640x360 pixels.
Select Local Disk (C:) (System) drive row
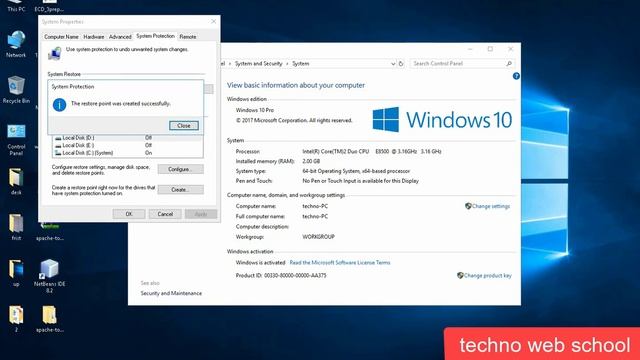pyautogui.click(x=127, y=153)
